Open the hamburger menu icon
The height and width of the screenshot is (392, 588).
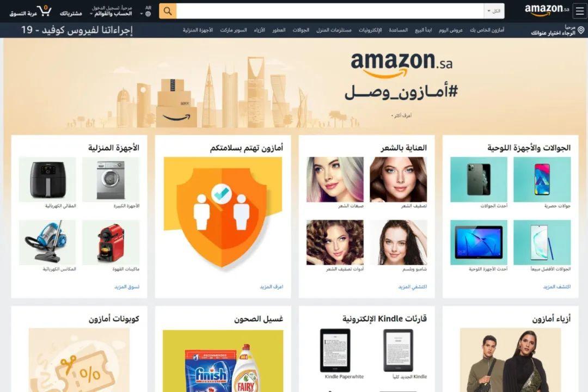580,11
